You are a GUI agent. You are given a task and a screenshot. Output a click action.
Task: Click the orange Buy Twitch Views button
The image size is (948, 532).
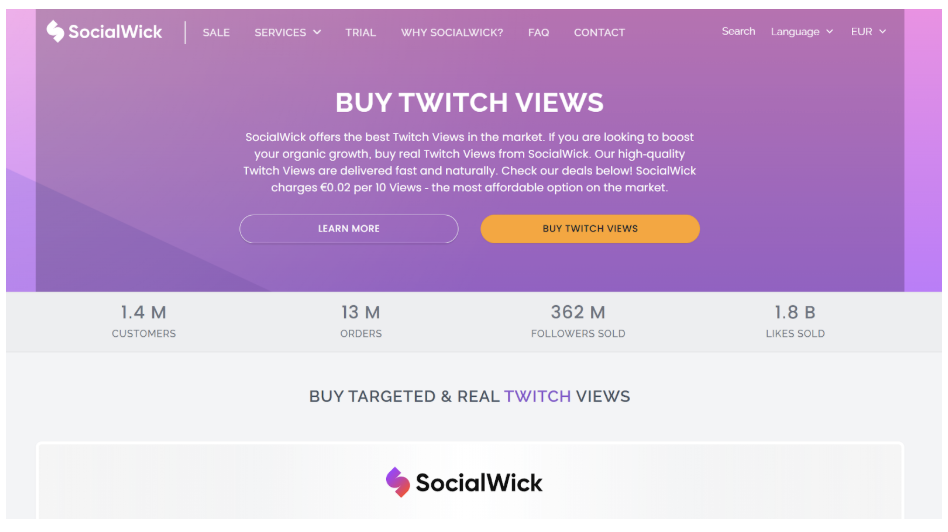(590, 229)
